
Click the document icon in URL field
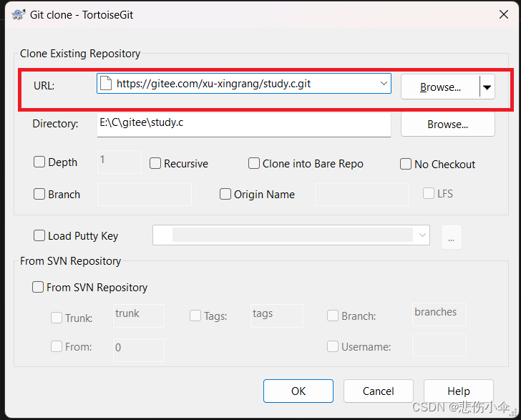(106, 84)
